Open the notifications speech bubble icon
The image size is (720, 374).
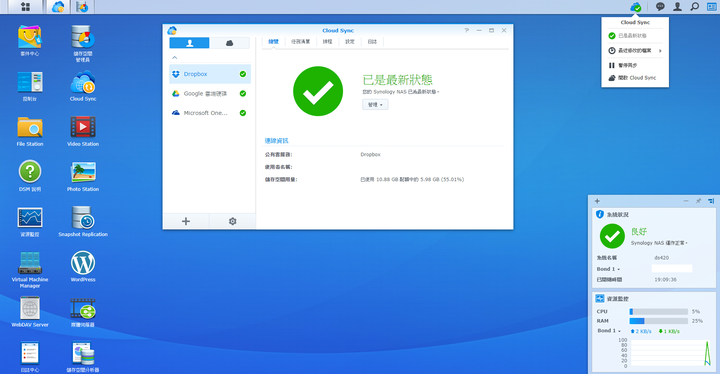click(x=660, y=6)
